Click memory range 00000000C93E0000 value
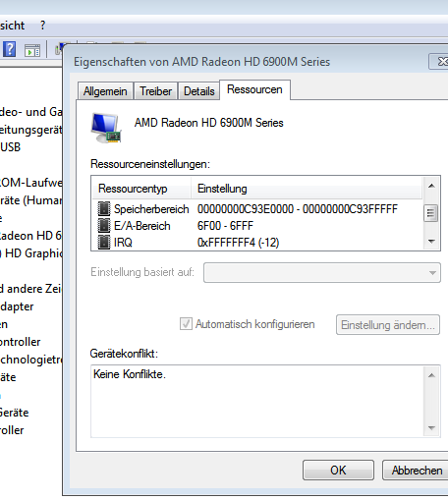Viewport: 448px width, 500px height. tap(298, 209)
